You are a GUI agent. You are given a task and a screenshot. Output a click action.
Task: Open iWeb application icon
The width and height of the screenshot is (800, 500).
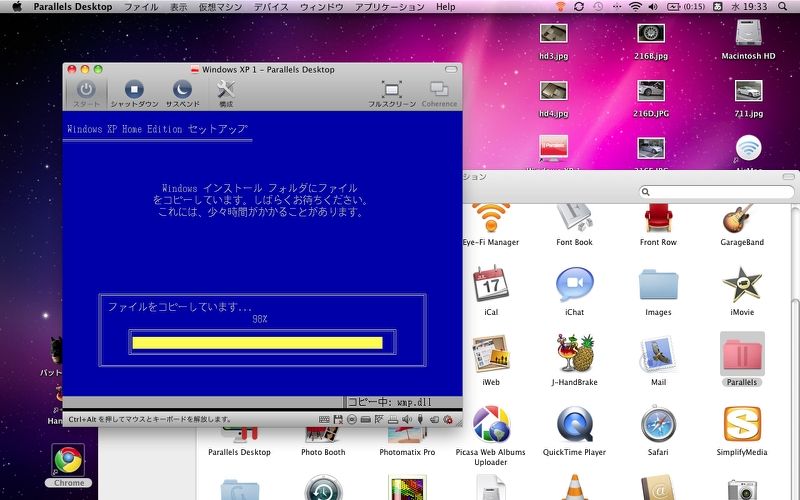(491, 354)
